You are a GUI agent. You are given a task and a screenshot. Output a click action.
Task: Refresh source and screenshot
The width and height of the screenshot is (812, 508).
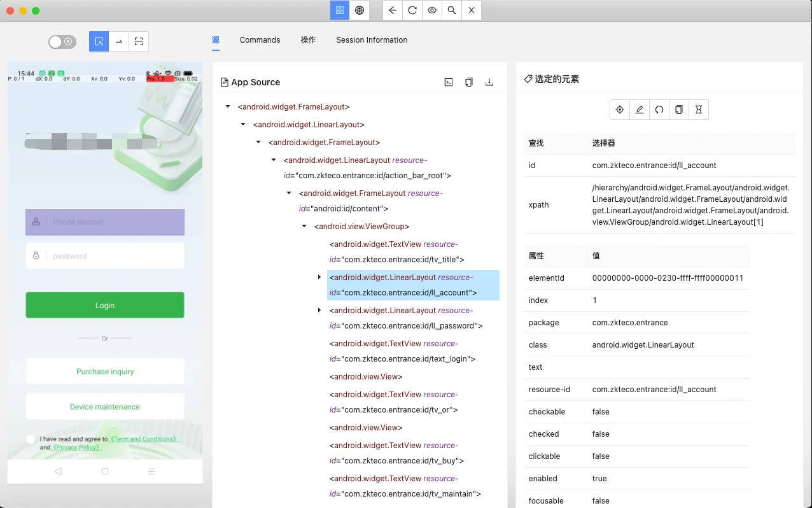tap(412, 10)
